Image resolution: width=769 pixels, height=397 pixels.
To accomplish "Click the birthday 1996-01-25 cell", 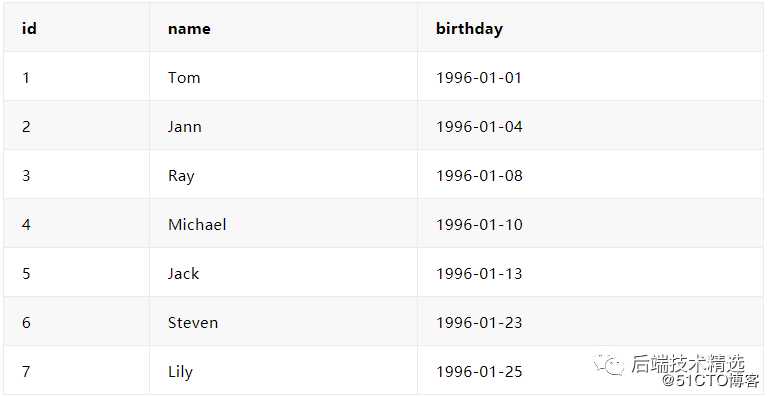I will click(590, 371).
